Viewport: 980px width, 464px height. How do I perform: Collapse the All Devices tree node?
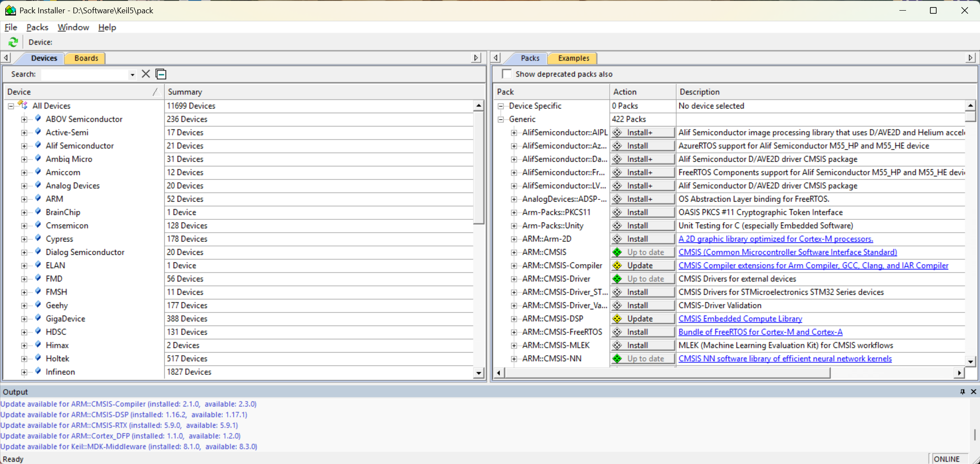pos(11,106)
